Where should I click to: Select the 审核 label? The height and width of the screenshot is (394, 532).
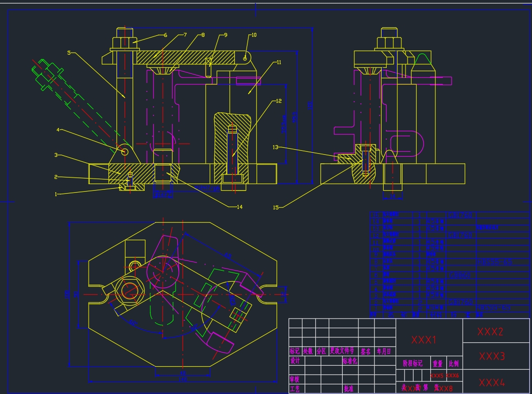click(295, 379)
